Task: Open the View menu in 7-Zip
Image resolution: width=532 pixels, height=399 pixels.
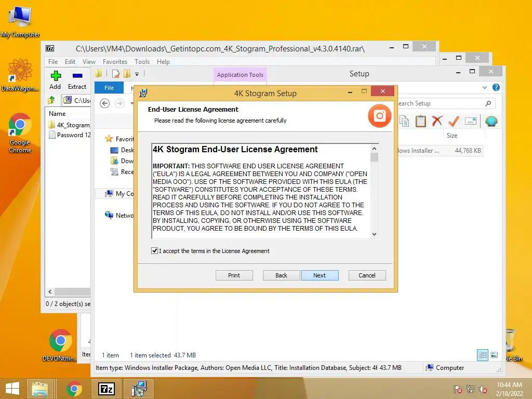Action: pyautogui.click(x=89, y=62)
